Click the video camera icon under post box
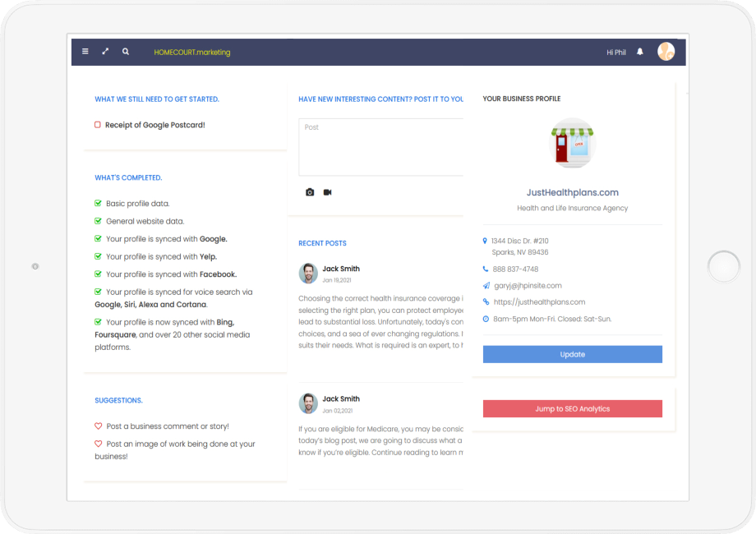 [x=327, y=192]
